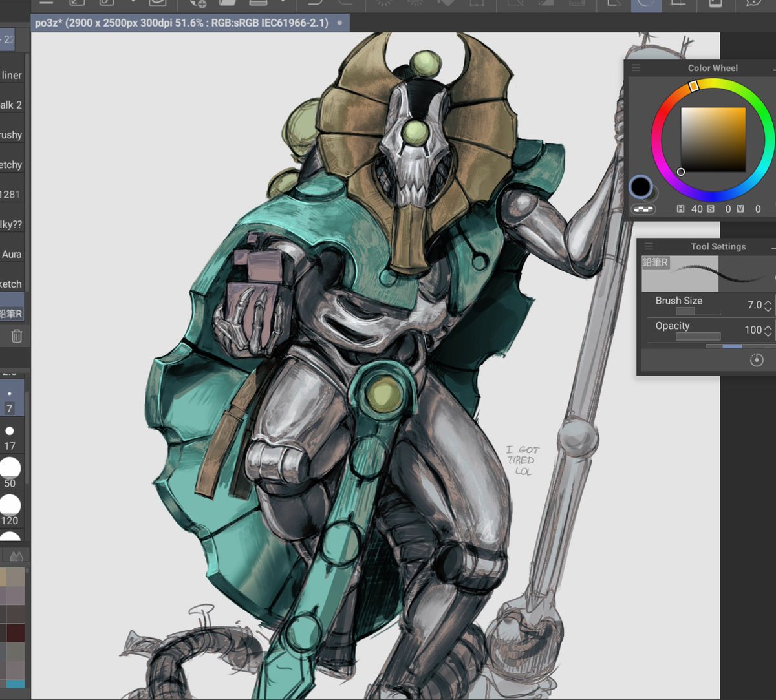
Task: Click the blue segment below Opacity
Action: pos(732,346)
